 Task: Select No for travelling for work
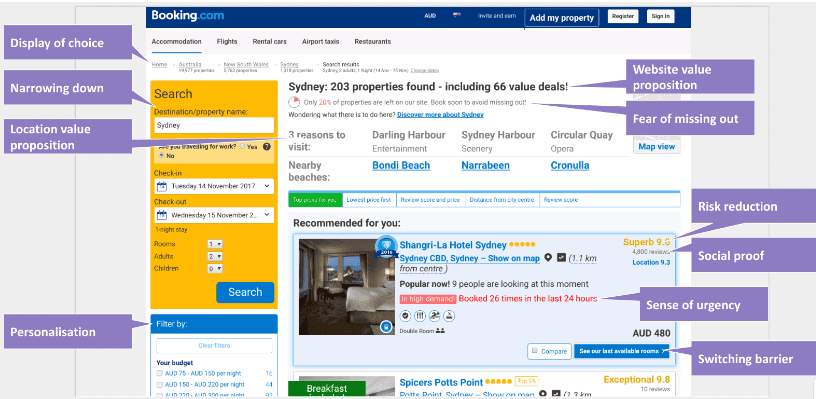click(161, 156)
